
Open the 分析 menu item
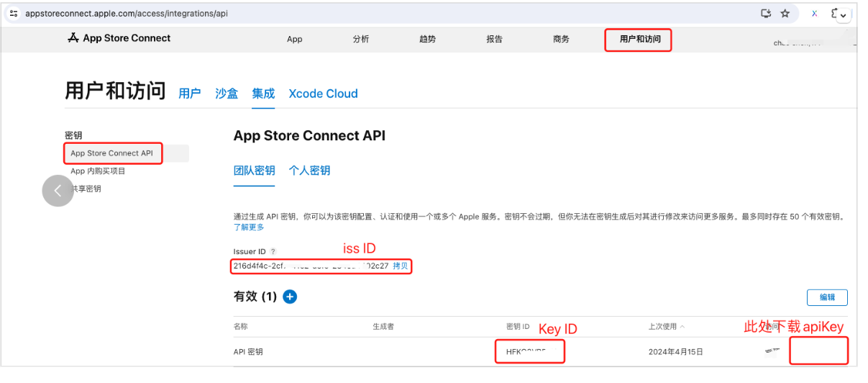click(x=361, y=40)
